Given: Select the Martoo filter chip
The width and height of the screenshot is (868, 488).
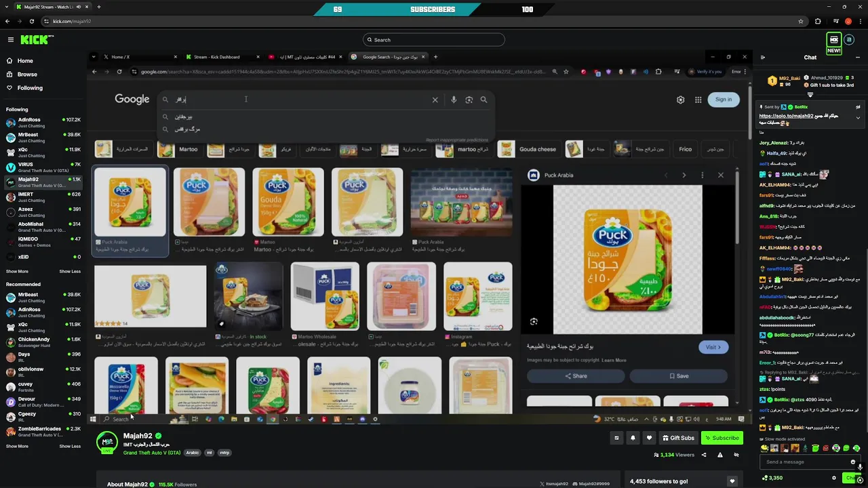Looking at the screenshot, I should coord(180,149).
